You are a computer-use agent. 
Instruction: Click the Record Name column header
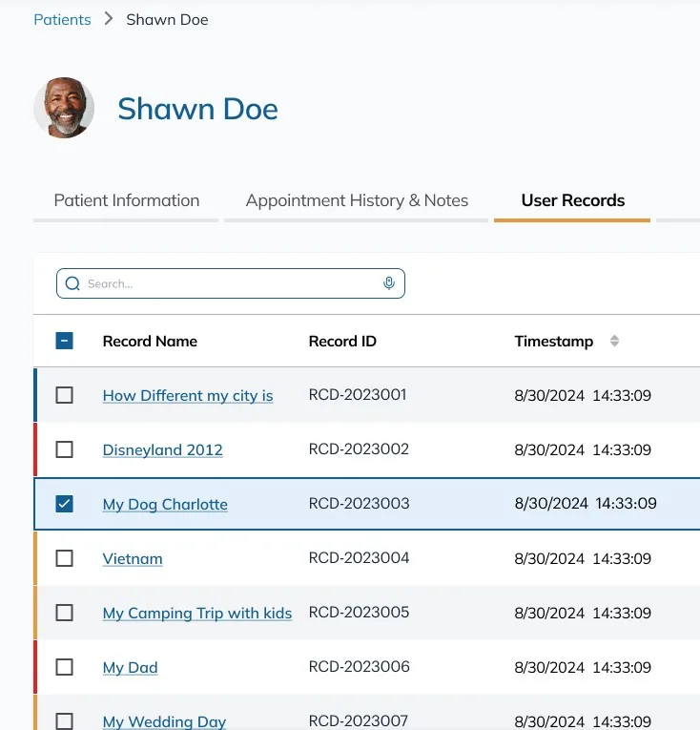[150, 342]
